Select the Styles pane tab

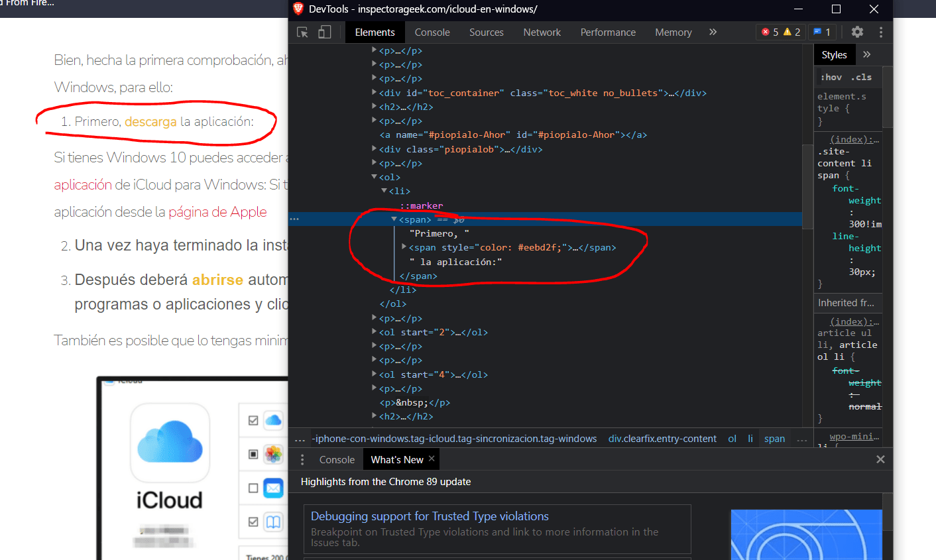(x=834, y=54)
